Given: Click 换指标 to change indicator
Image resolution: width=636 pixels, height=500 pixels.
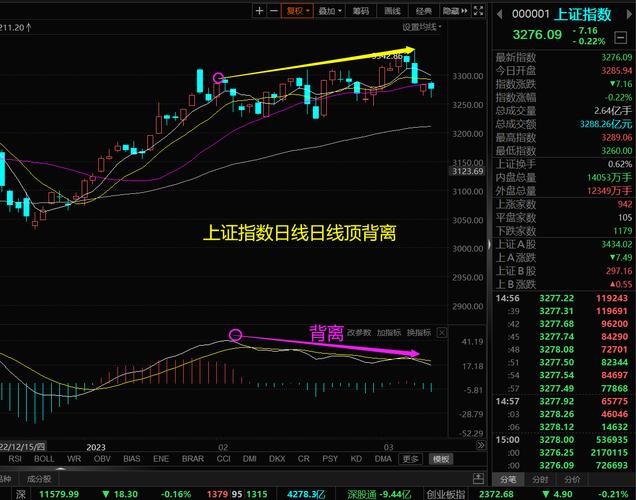Looking at the screenshot, I should point(419,332).
